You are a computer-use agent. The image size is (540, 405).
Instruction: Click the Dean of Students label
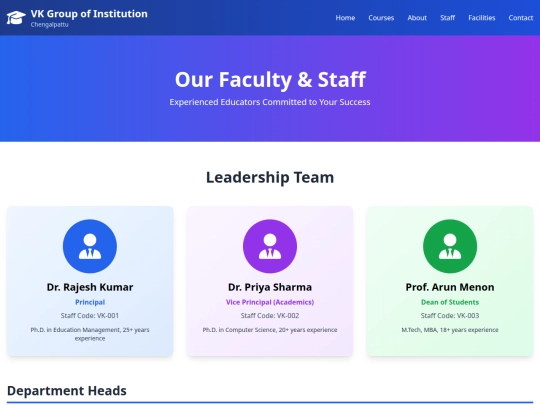[450, 302]
